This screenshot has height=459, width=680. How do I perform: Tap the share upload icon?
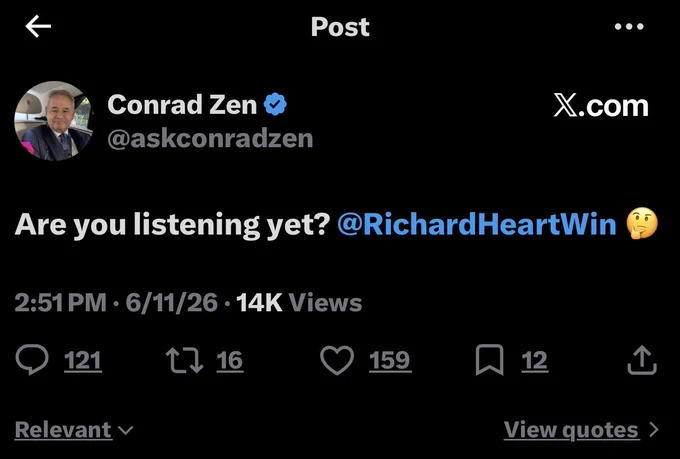642,360
